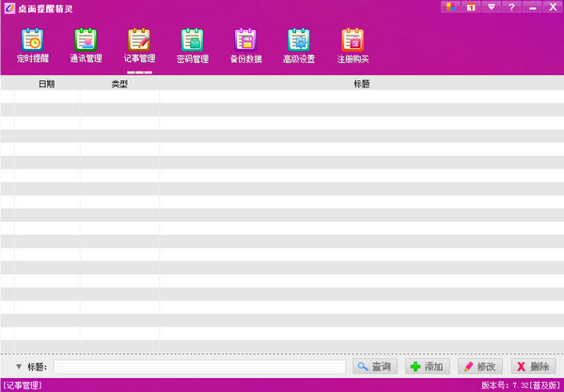Click the 添加 add button
Viewport: 564px width, 392px height.
427,367
